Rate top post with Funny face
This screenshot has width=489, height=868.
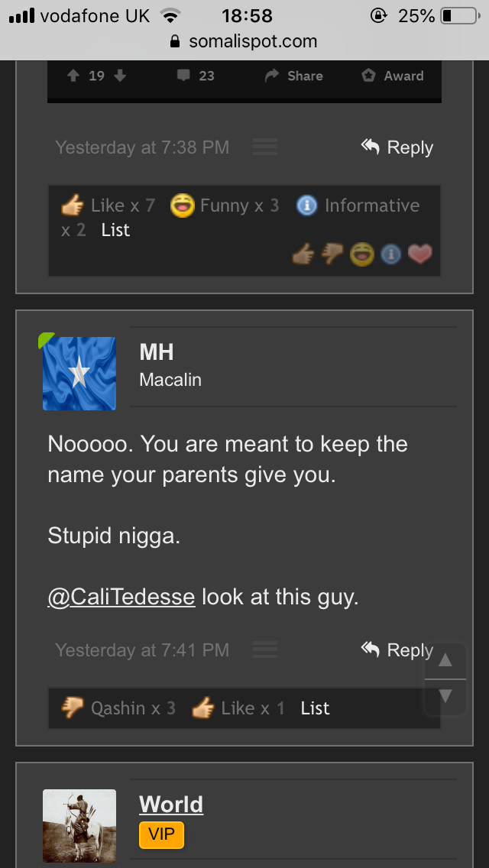[361, 254]
